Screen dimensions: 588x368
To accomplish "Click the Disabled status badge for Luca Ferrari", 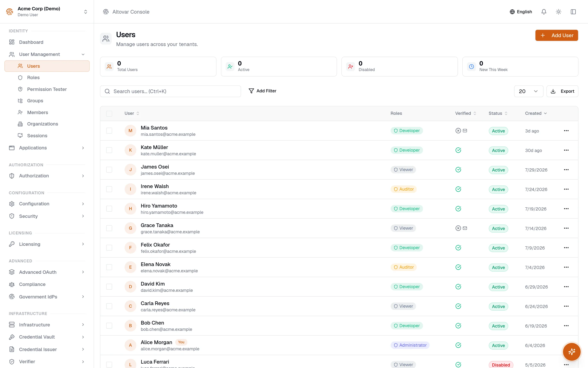I will pos(501,365).
